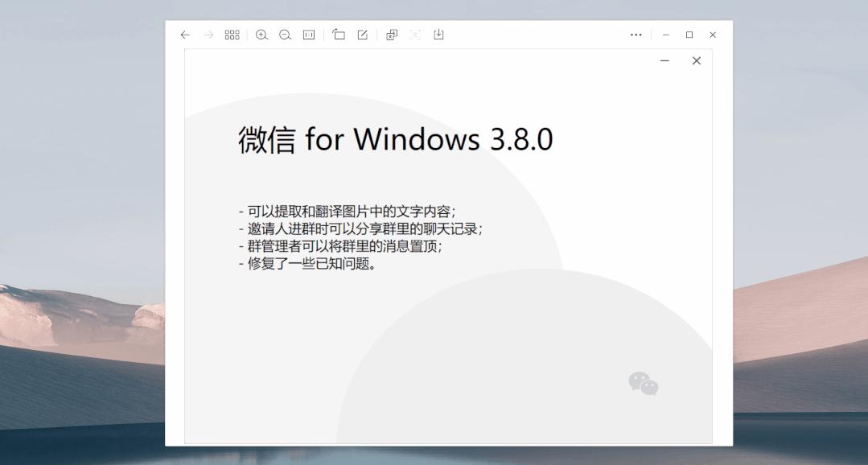Open the See More options menu
Viewport: 868px width, 465px height.
[636, 35]
